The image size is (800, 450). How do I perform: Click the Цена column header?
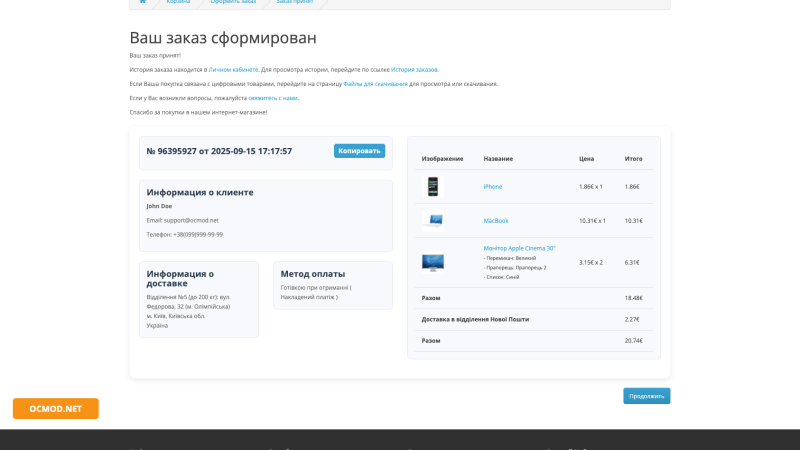(586, 159)
